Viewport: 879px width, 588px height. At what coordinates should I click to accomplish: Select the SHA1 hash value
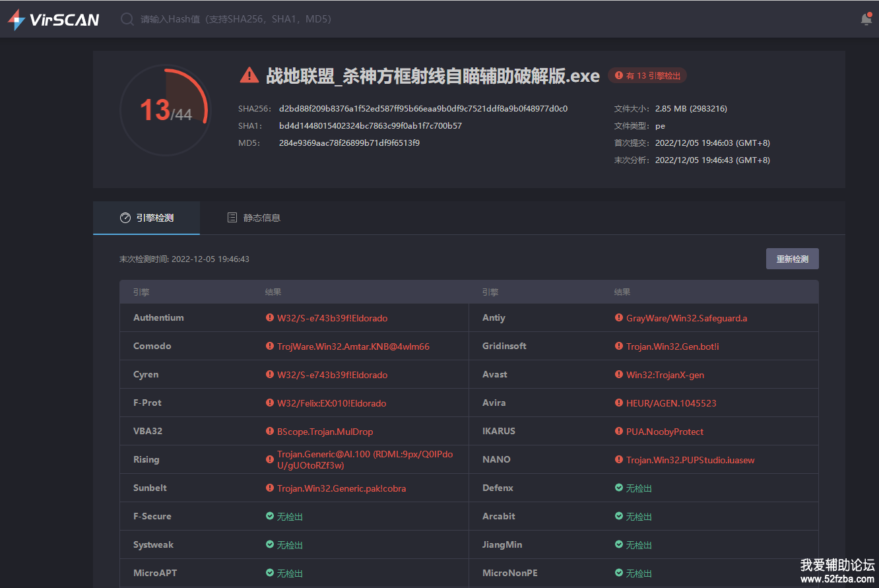click(370, 125)
